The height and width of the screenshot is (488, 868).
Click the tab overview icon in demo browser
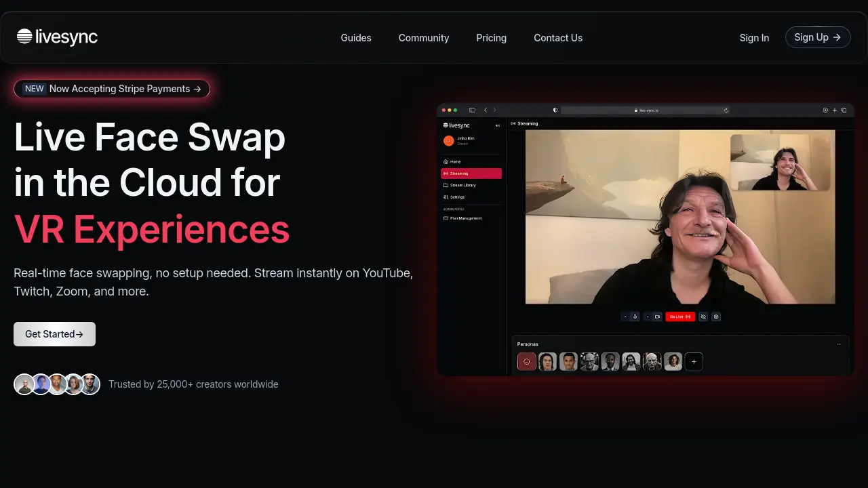click(x=844, y=110)
